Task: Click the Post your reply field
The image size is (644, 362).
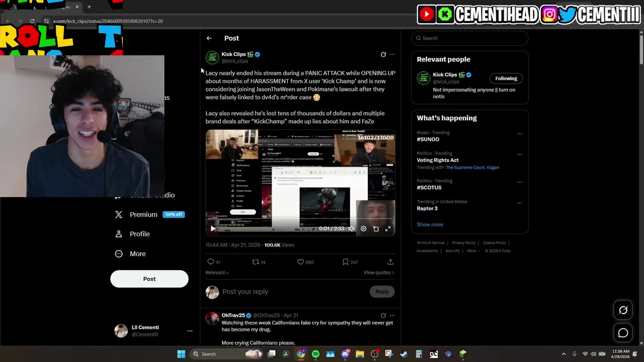Action: click(x=294, y=292)
